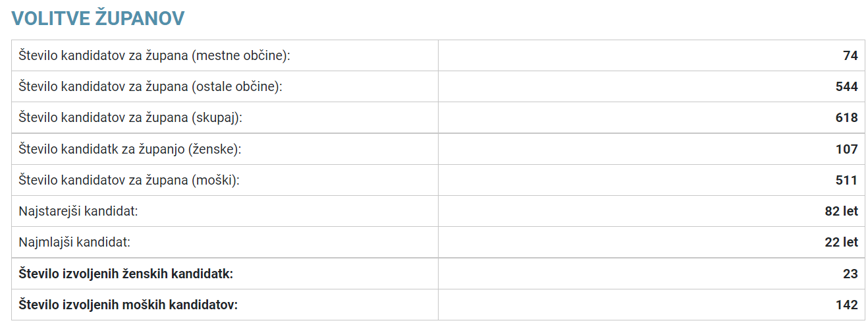Screen dimensions: 868x331
Task: Click the value 511 for male candidates
Action: click(x=847, y=180)
